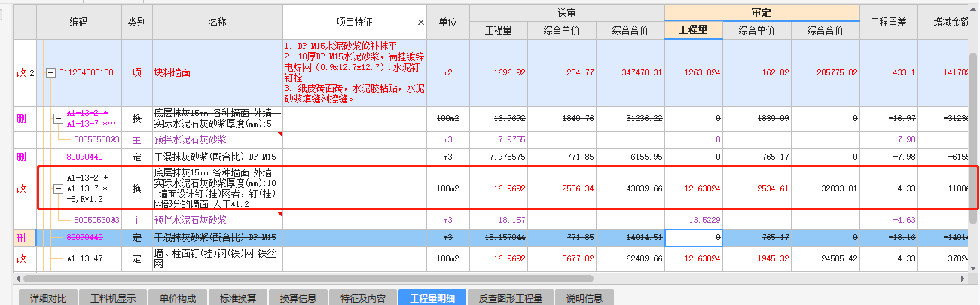The height and width of the screenshot is (305, 980).
Task: Click the 编码 column header
Action: pos(78,22)
